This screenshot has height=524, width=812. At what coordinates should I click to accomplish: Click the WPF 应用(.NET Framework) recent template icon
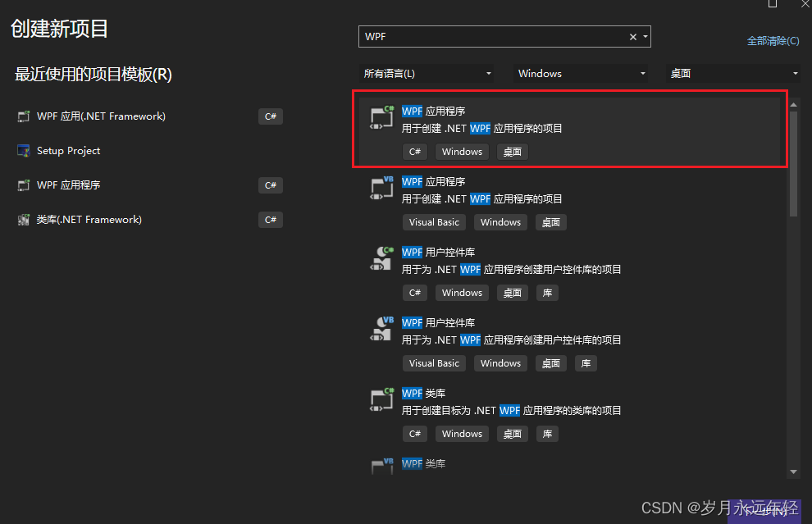tap(23, 116)
